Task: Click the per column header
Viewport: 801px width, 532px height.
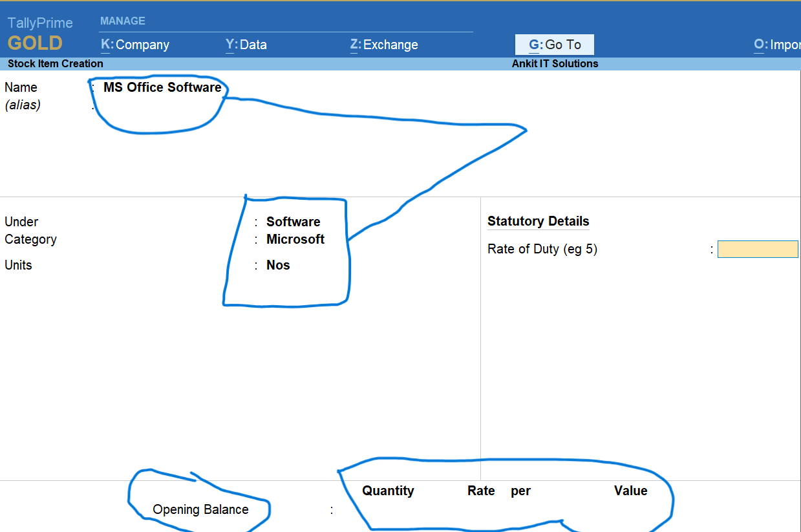Action: pyautogui.click(x=520, y=491)
